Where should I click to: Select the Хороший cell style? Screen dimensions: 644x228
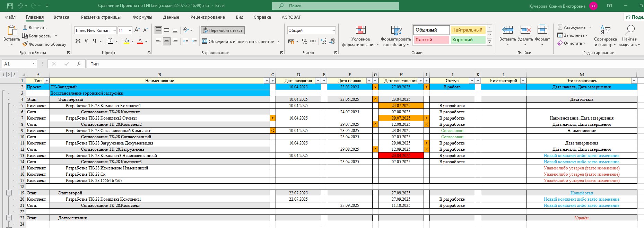click(x=468, y=40)
